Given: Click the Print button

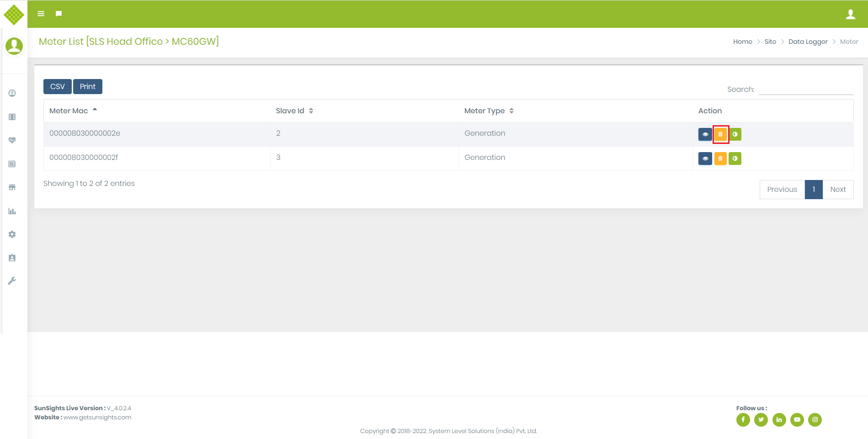Looking at the screenshot, I should (x=88, y=86).
